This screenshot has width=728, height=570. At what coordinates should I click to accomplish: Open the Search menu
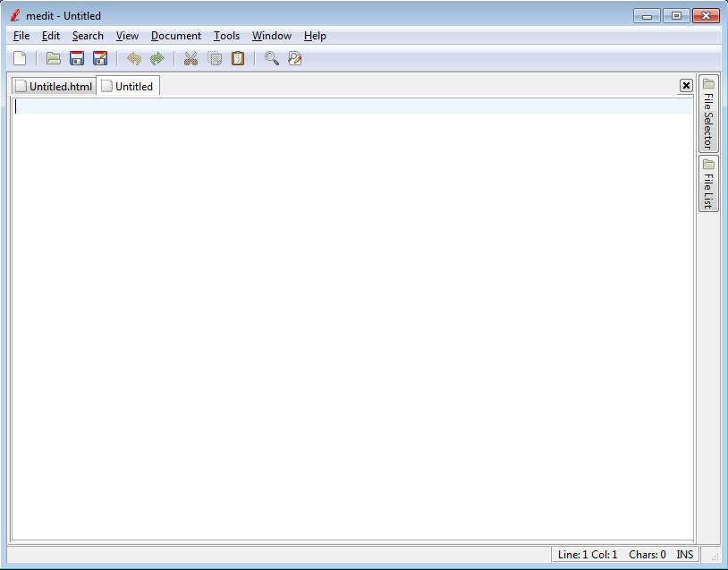click(x=88, y=36)
